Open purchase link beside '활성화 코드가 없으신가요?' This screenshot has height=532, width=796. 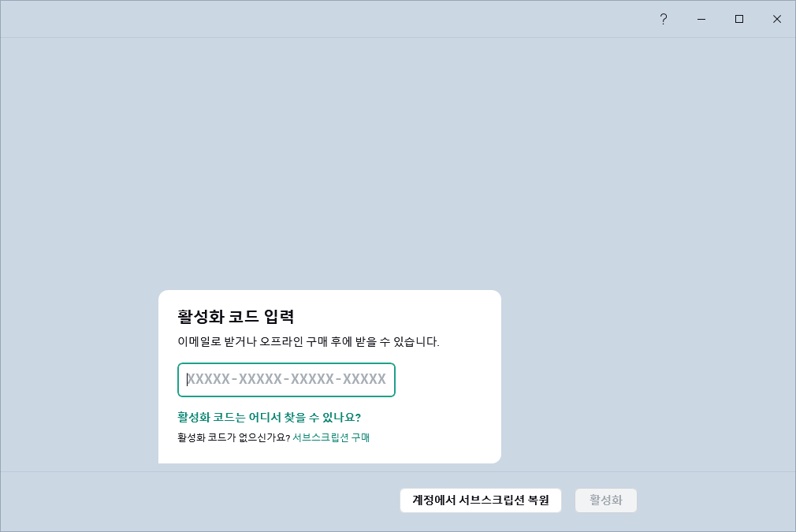point(331,437)
